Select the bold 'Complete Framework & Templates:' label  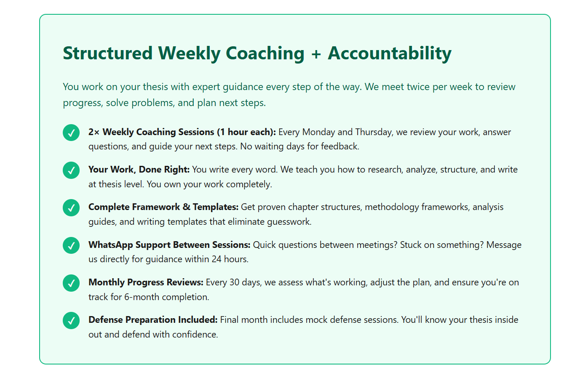(x=163, y=207)
